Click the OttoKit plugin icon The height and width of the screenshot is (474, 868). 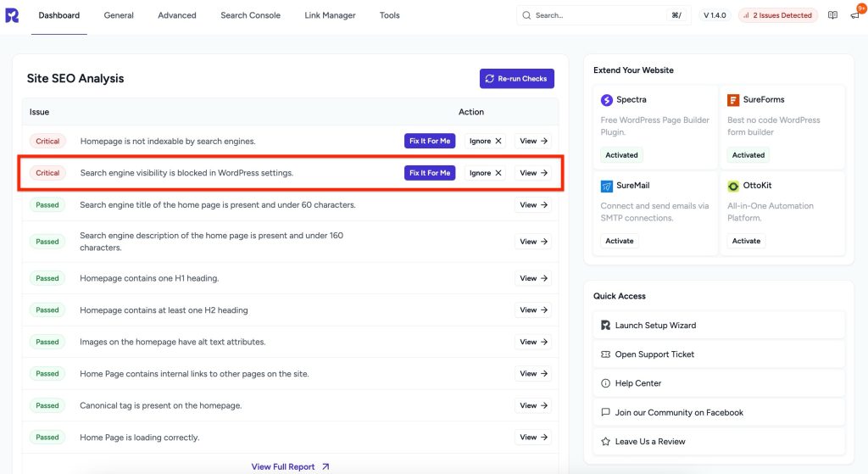pos(733,186)
